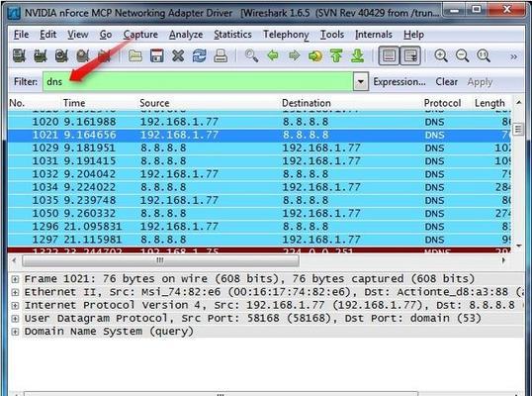Click packet list scroll up arrow
This screenshot has width=532, height=396.
click(518, 102)
